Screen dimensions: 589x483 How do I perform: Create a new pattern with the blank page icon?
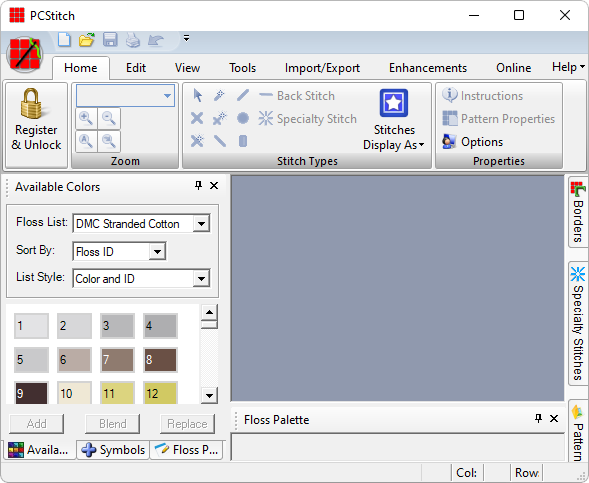64,39
